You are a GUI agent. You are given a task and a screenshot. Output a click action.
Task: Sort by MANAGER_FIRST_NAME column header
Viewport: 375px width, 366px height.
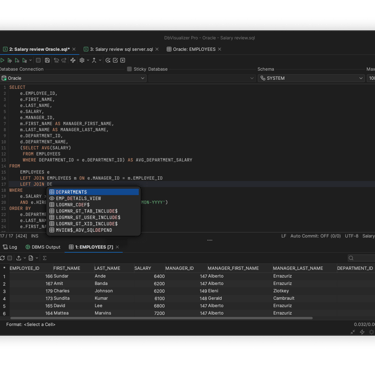233,268
